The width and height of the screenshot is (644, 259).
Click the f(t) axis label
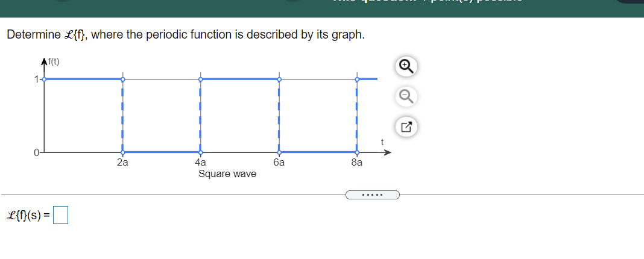[x=54, y=63]
